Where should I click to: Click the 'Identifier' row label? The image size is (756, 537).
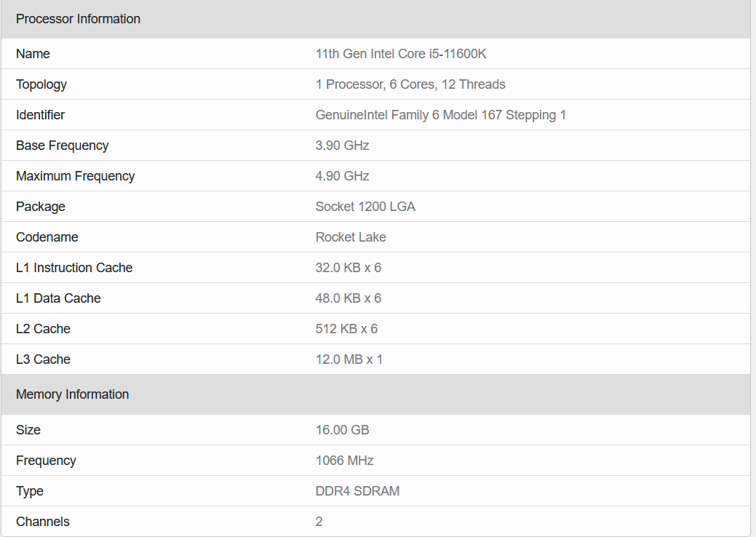point(40,115)
